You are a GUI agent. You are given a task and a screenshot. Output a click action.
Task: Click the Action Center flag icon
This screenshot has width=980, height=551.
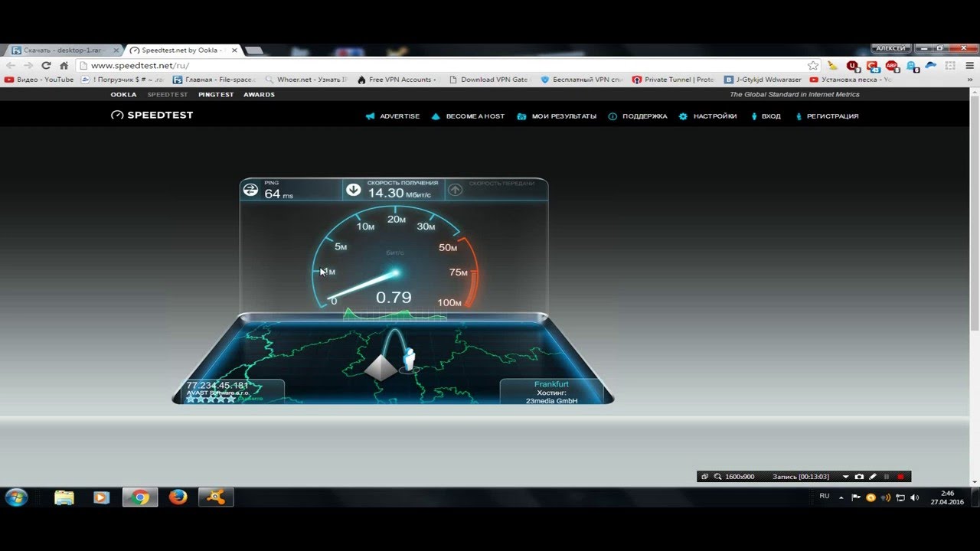[856, 497]
